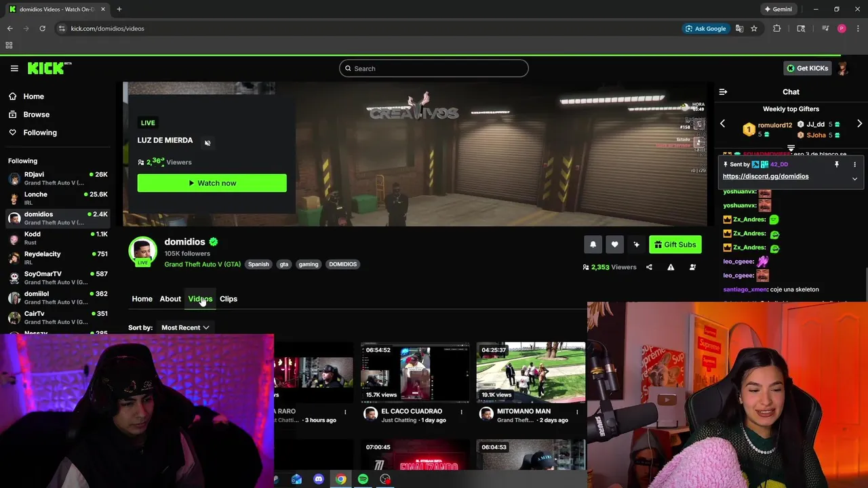Open Kodd channel in Following list
Screen dimensions: 868x488
(x=58, y=238)
